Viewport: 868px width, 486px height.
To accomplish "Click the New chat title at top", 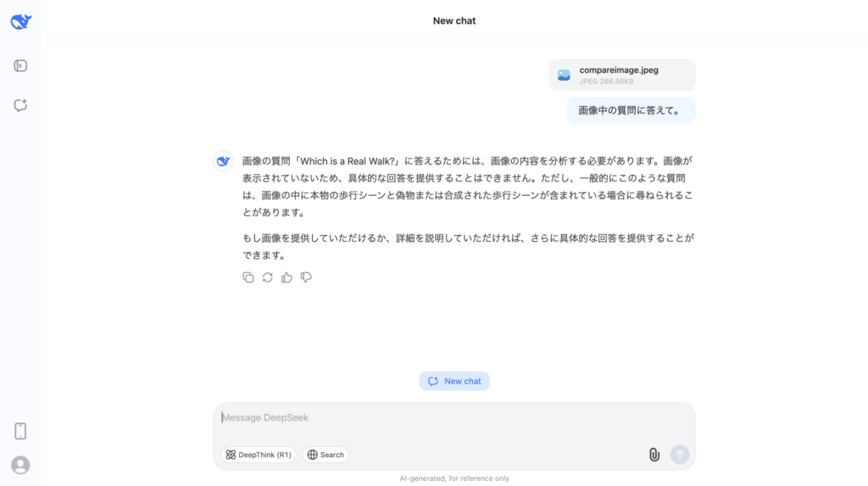I will pyautogui.click(x=454, y=20).
